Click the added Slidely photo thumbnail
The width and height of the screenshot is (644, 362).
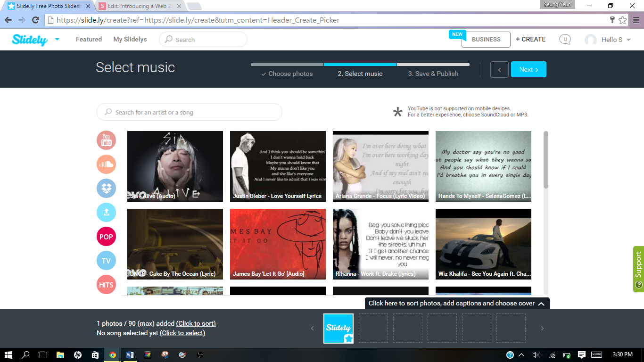339,329
